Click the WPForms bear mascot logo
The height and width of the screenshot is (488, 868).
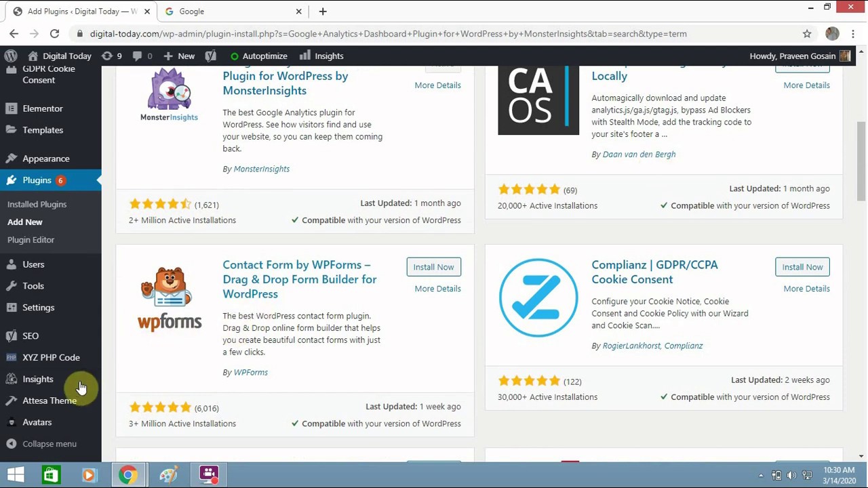point(169,298)
